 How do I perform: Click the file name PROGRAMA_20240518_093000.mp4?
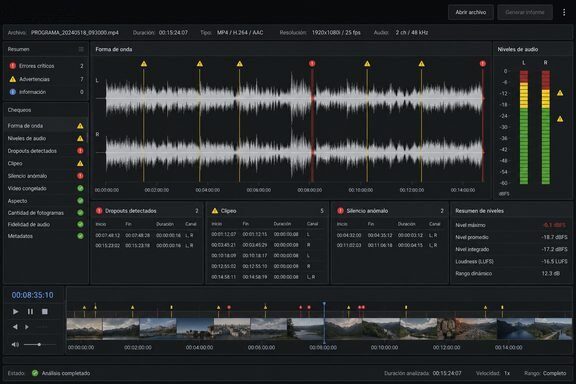click(x=75, y=32)
